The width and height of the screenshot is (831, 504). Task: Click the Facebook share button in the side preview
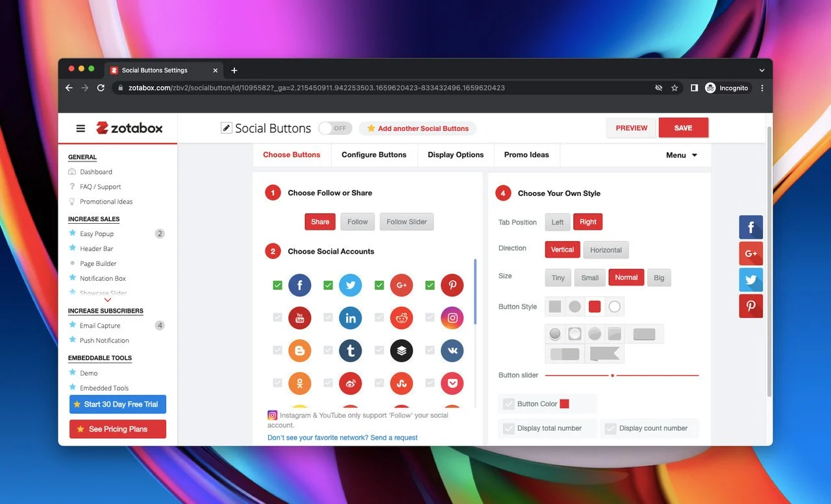tap(751, 227)
